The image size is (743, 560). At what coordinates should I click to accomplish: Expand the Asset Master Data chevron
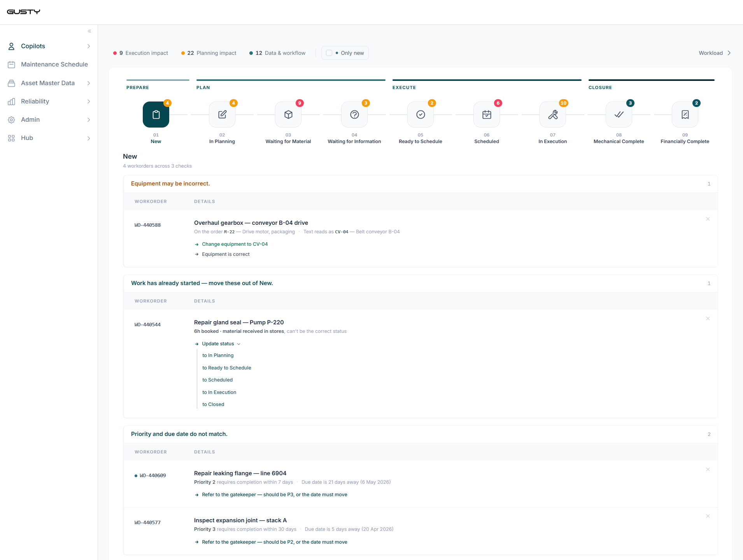point(89,83)
